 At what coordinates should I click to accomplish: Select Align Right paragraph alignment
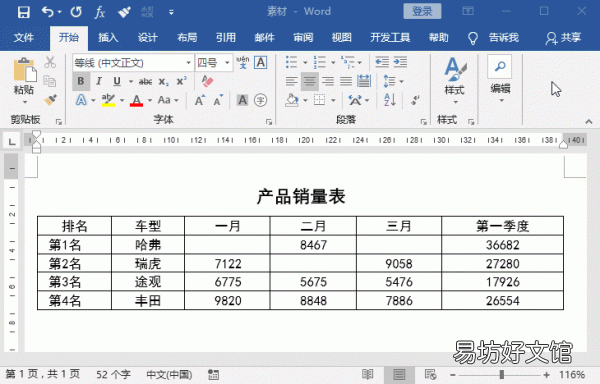(328, 81)
